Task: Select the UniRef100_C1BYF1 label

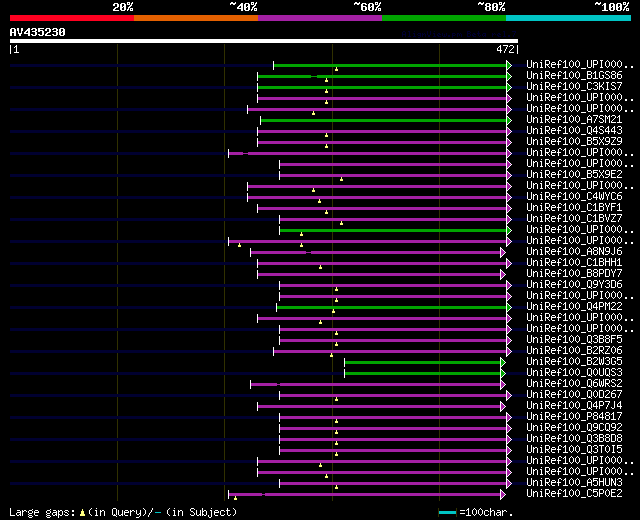Action: click(574, 208)
